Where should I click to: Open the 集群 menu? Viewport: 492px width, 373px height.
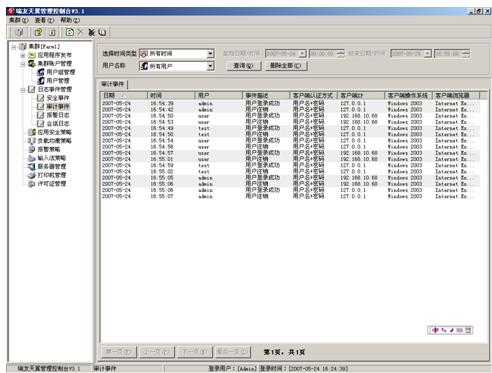[19, 21]
